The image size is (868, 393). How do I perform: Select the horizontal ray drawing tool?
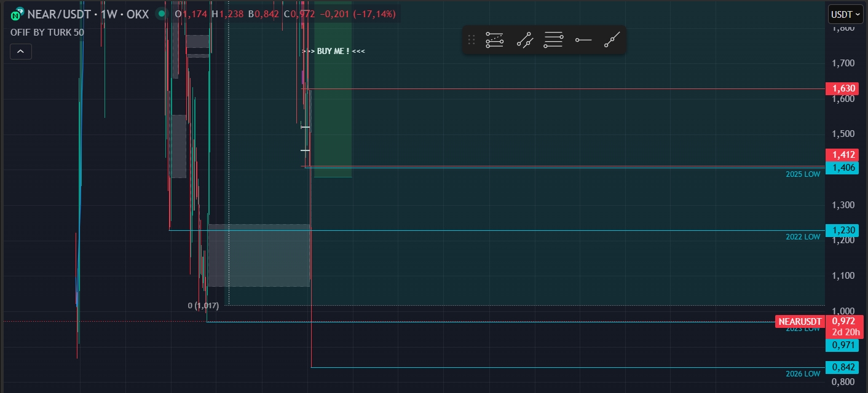point(583,41)
